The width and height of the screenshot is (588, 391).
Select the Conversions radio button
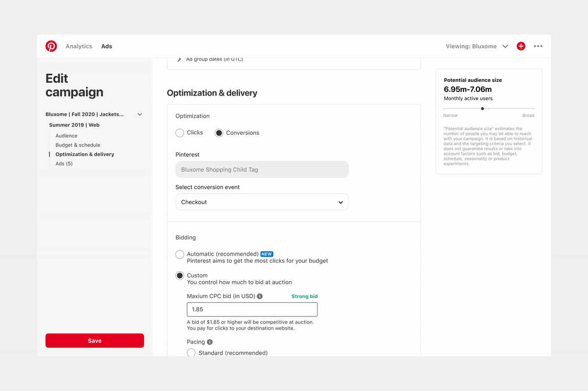tap(219, 133)
